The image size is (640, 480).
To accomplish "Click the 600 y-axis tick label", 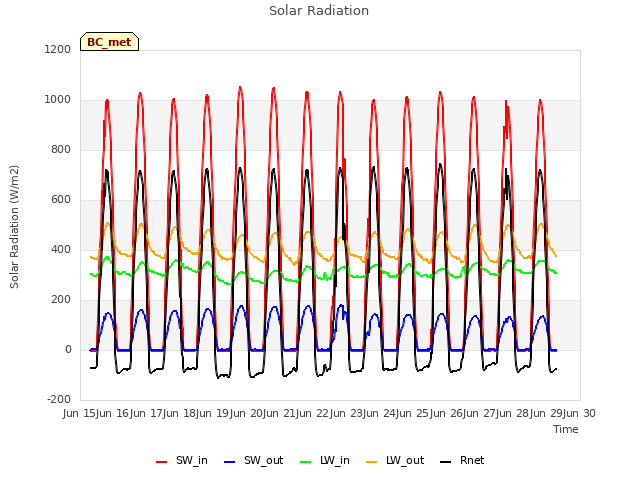I will 61,200.
